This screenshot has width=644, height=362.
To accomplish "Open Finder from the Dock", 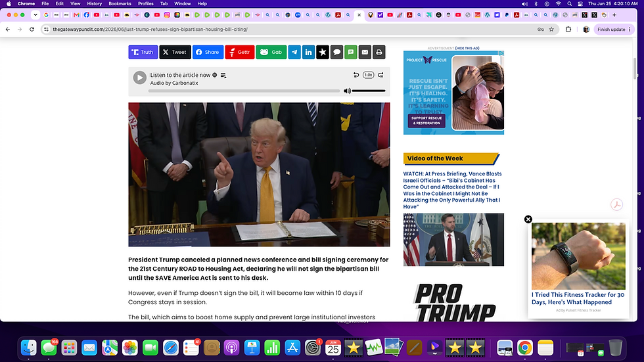I will click(29, 348).
